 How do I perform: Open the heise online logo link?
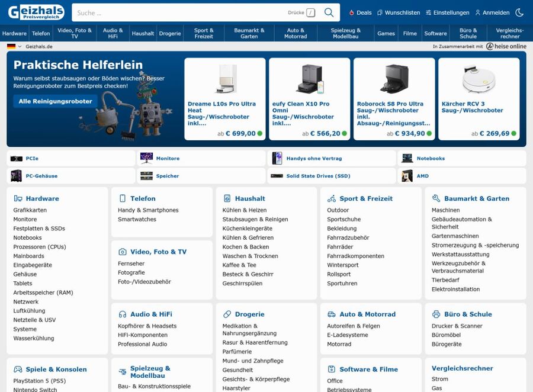pyautogui.click(x=506, y=46)
